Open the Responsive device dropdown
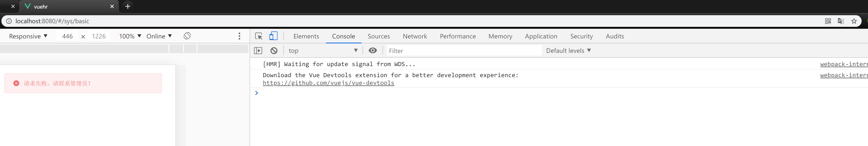 click(x=28, y=36)
